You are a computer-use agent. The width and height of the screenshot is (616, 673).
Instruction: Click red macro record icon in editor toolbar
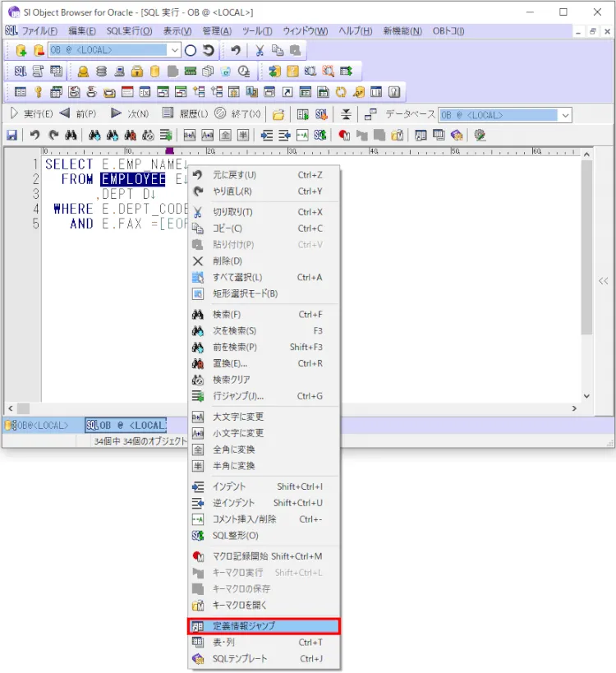point(344,136)
